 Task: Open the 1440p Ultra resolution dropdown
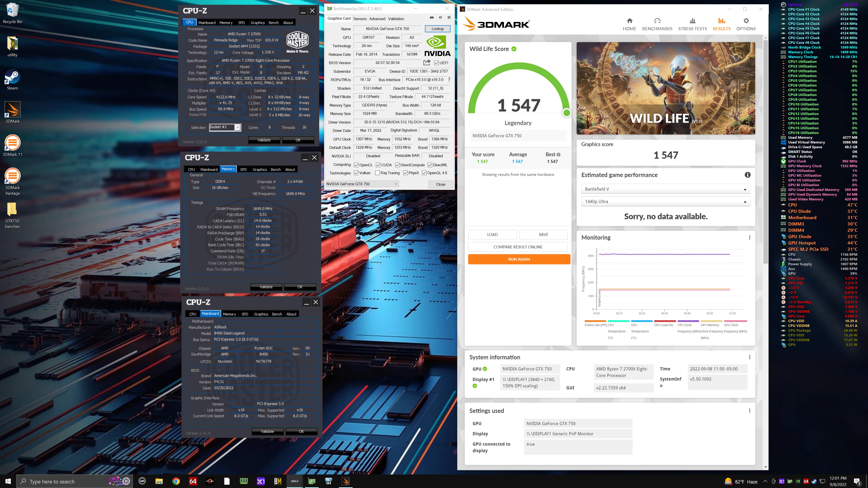(665, 201)
